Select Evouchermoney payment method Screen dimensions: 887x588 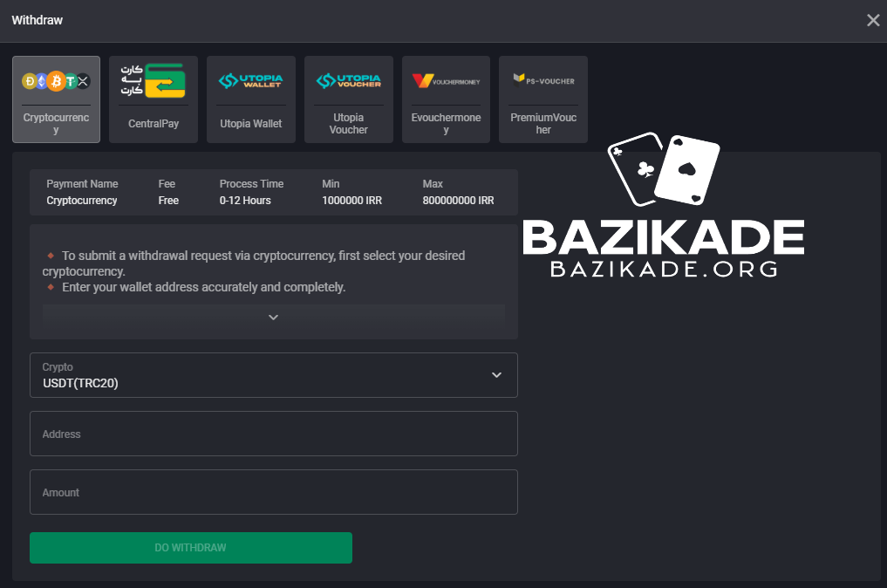[x=446, y=99]
